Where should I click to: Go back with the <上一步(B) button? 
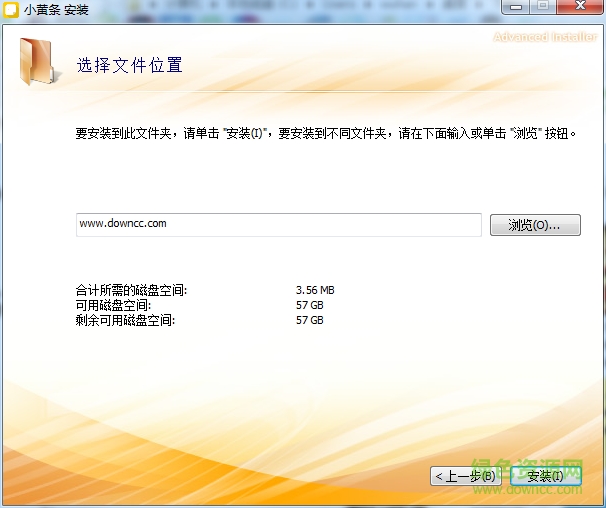465,476
